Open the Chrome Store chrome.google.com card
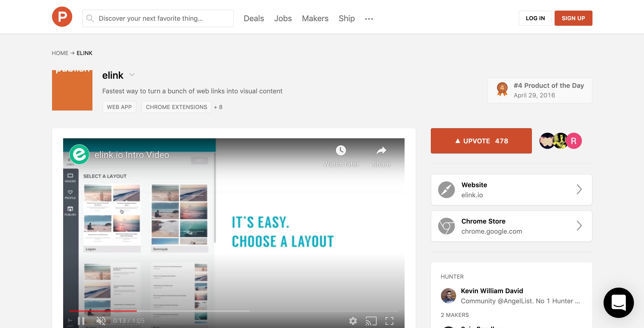This screenshot has height=328, width=644. tap(512, 226)
